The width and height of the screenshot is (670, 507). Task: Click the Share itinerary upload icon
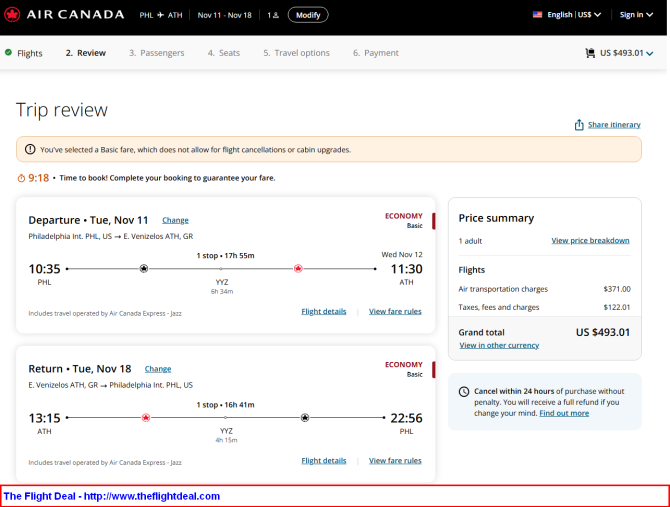(579, 125)
